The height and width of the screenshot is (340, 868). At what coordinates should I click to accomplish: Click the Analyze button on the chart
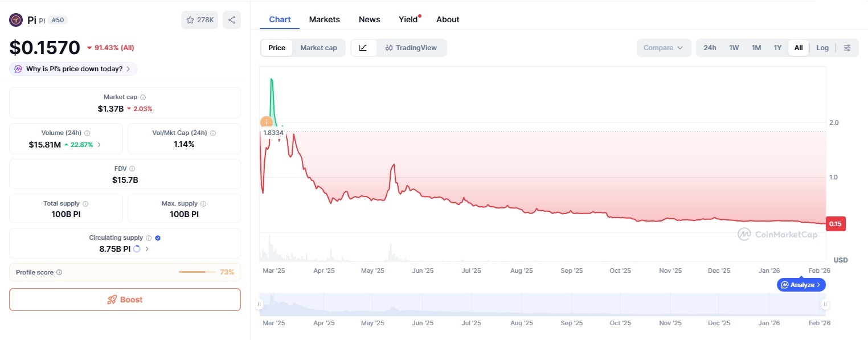(x=801, y=285)
